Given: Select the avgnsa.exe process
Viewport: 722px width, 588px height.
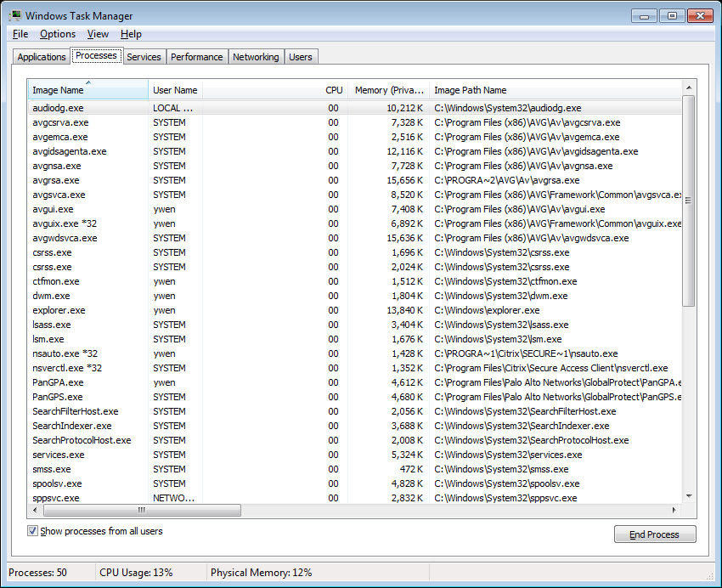Looking at the screenshot, I should 354,166.
